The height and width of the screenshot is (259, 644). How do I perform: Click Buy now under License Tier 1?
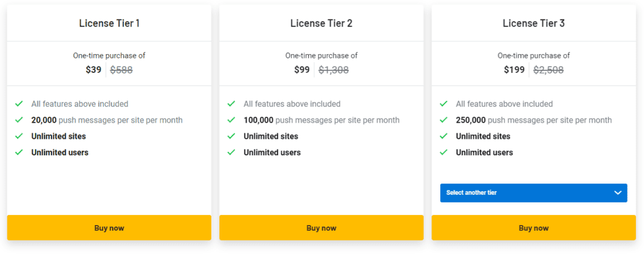point(109,228)
